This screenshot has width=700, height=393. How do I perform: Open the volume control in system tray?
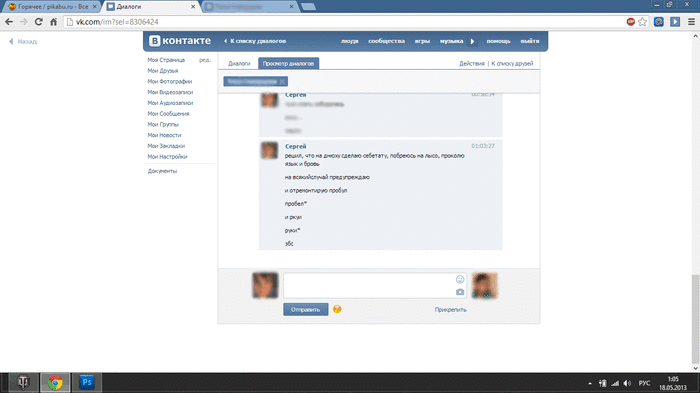coord(627,383)
